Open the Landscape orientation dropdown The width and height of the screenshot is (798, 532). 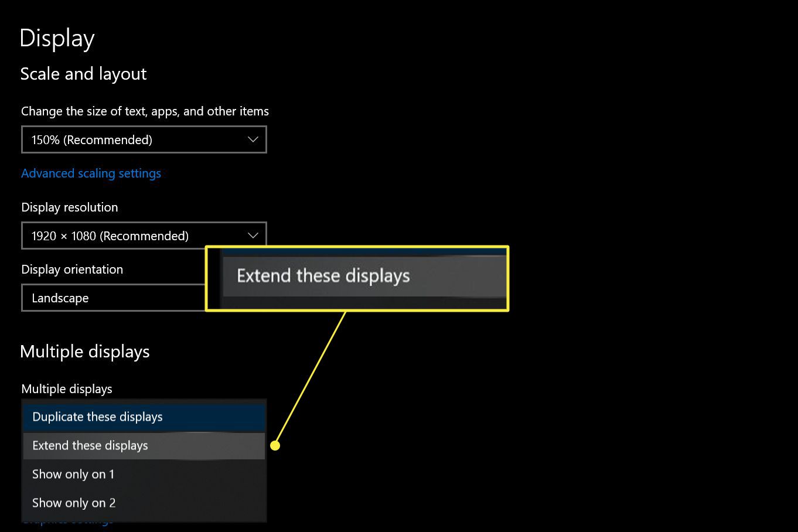(112, 298)
